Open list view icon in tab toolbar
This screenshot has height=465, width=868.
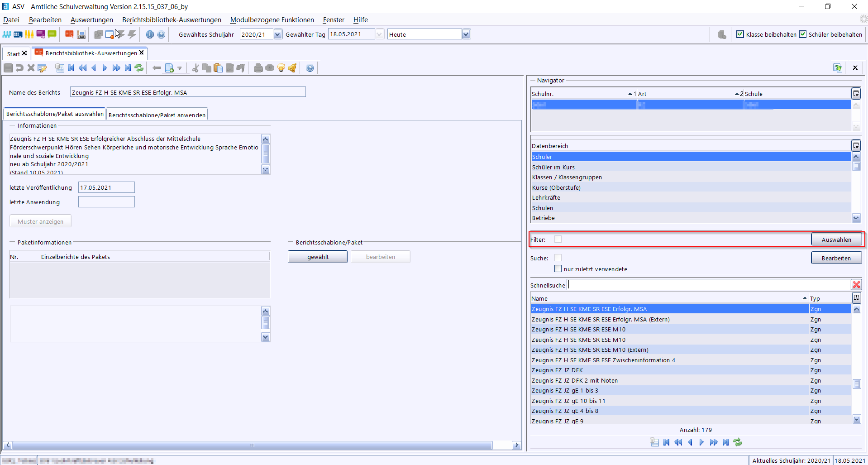[x=60, y=68]
